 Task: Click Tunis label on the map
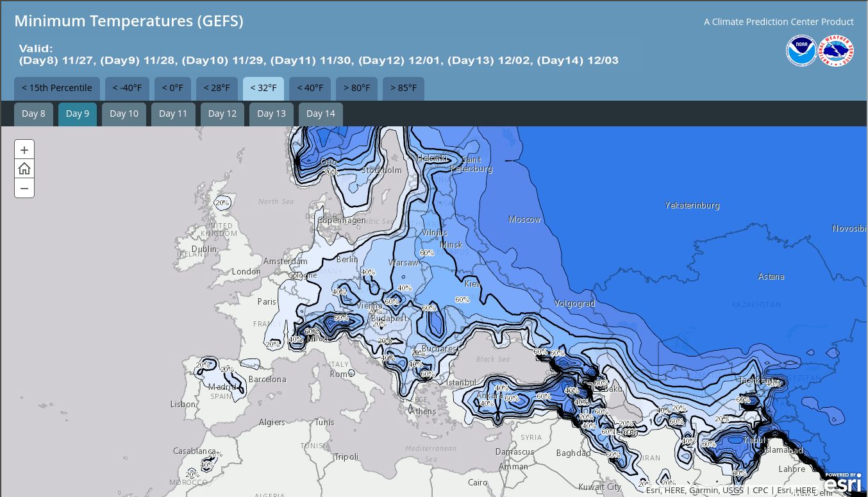pyautogui.click(x=324, y=423)
